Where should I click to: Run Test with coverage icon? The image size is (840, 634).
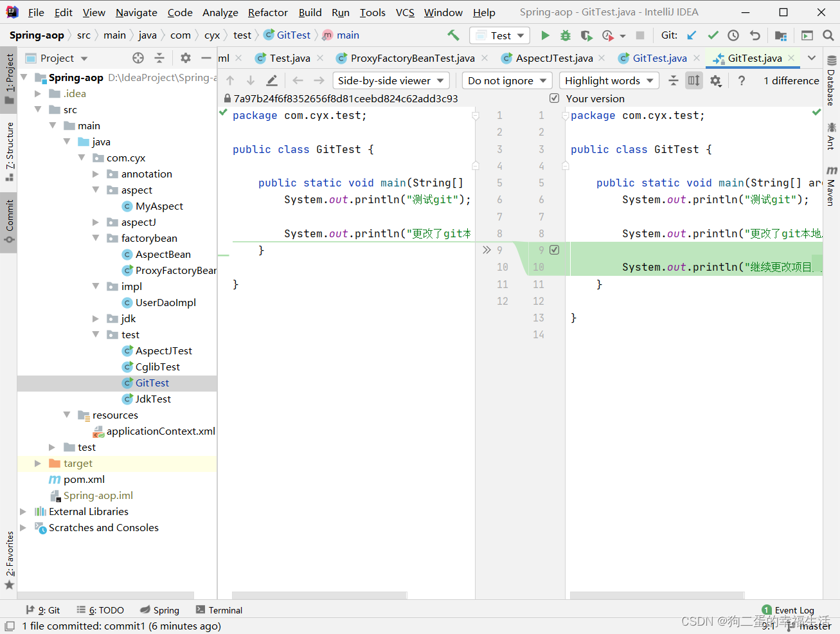[x=586, y=35]
